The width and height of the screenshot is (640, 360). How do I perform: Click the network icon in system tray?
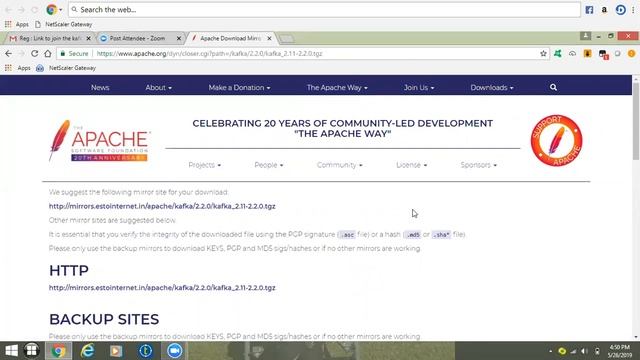coord(573,351)
